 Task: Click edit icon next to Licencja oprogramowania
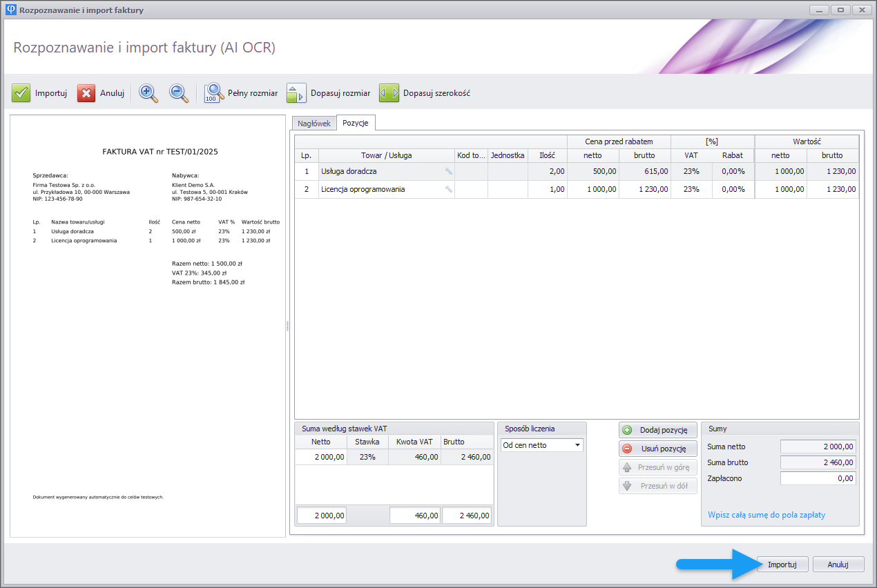tap(448, 189)
